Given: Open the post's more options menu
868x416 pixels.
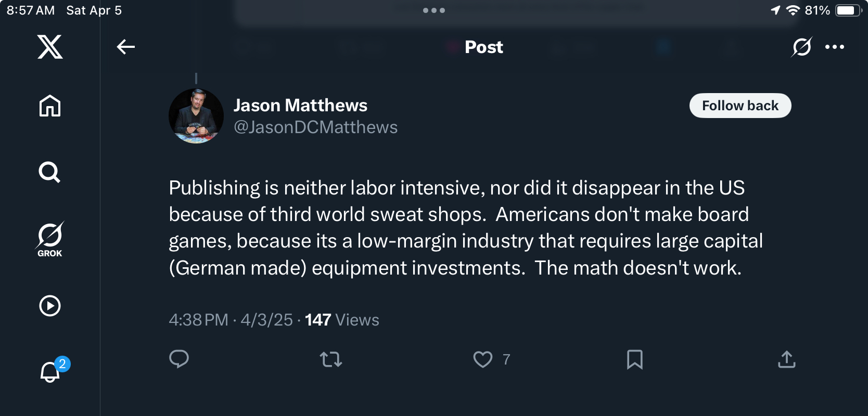Looking at the screenshot, I should 835,47.
